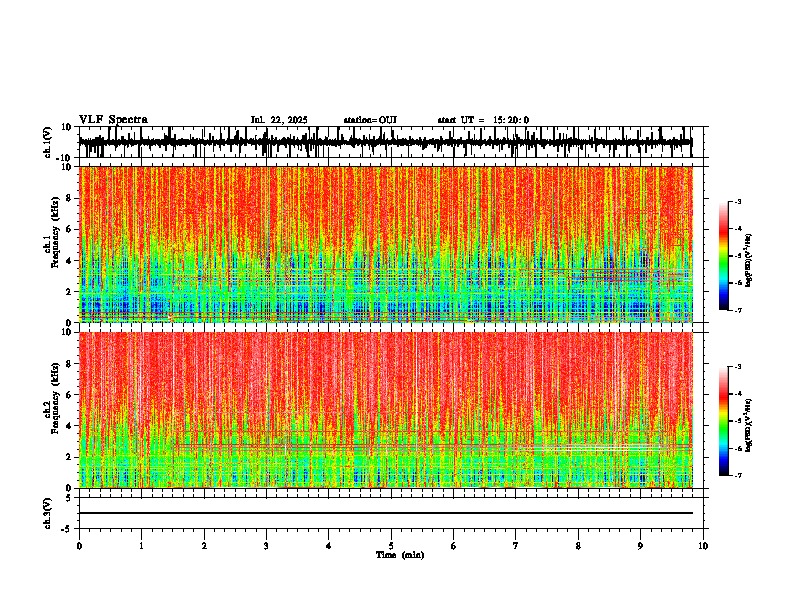Click the 'station=OUJ' header text
This screenshot has width=792, height=612.
(x=370, y=120)
